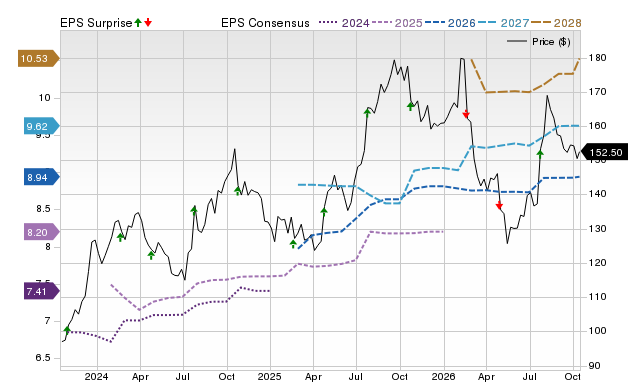Click the EPS Consensus legend label
Image resolution: width=640 pixels, height=382 pixels.
click(x=265, y=23)
